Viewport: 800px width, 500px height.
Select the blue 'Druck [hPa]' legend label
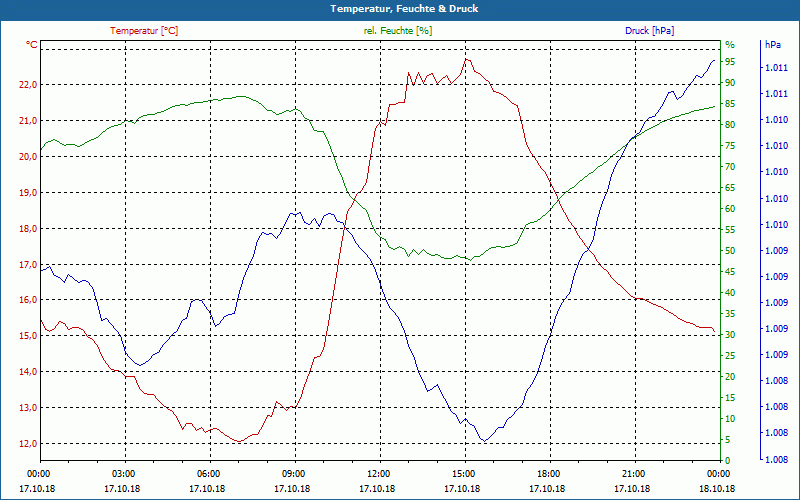(x=649, y=31)
